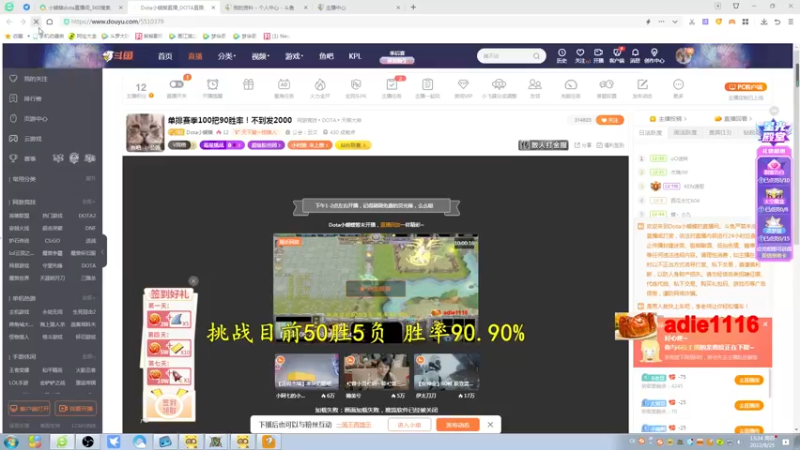Open the flame 火力全开 icon
This screenshot has height=450, width=800.
click(320, 88)
